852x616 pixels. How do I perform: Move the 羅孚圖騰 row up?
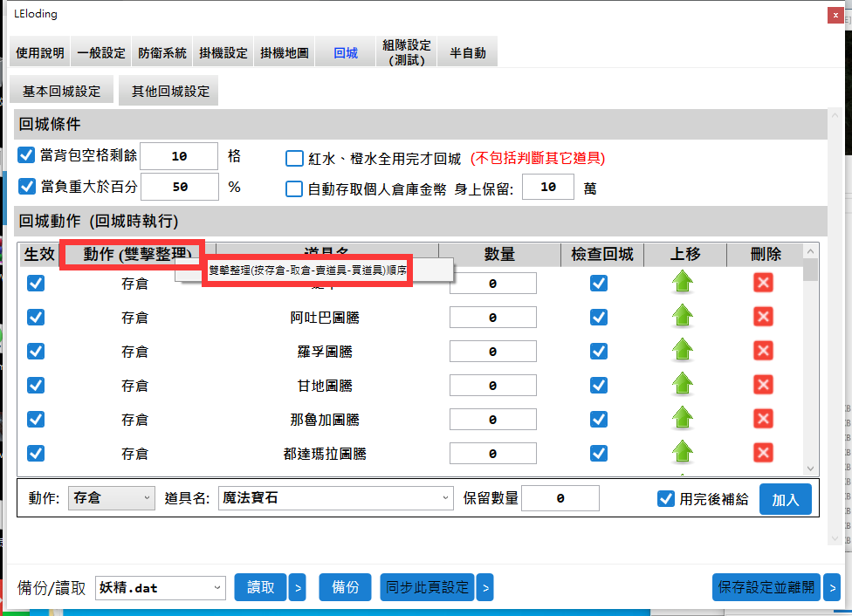point(683,351)
